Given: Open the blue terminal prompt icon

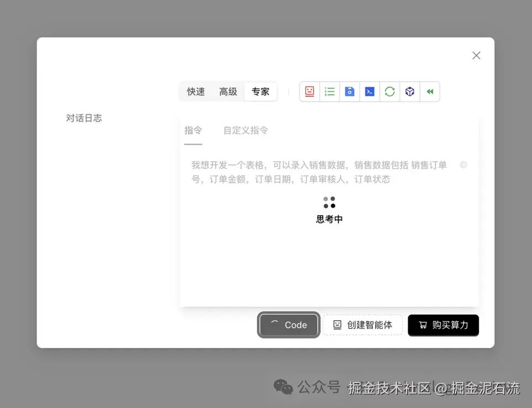Looking at the screenshot, I should pos(370,92).
